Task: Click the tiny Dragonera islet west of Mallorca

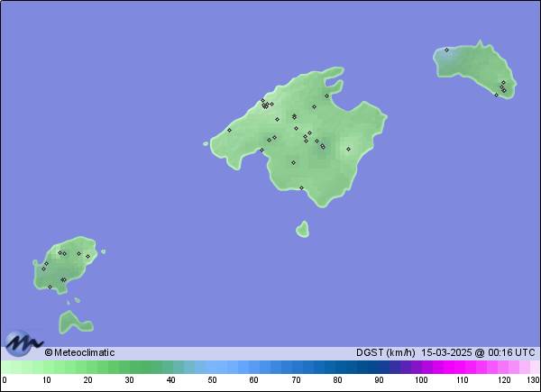Action: [206, 144]
